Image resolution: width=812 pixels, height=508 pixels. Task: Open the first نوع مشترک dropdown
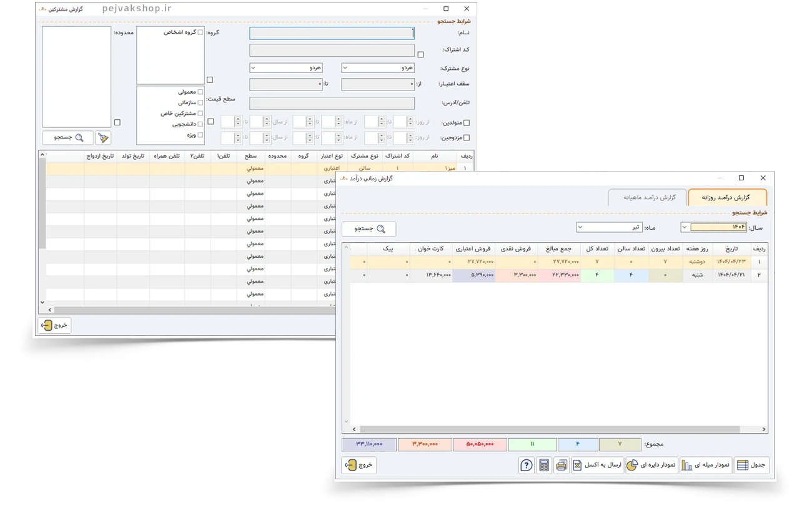point(377,67)
